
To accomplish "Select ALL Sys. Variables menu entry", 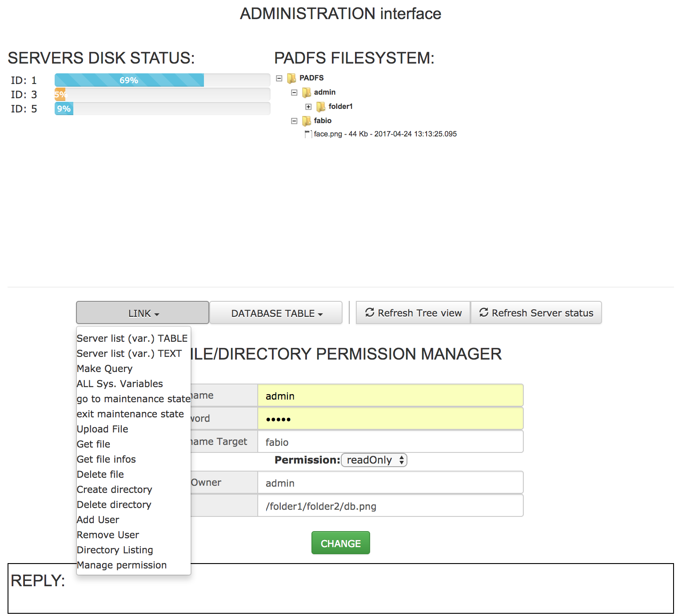I will point(120,384).
